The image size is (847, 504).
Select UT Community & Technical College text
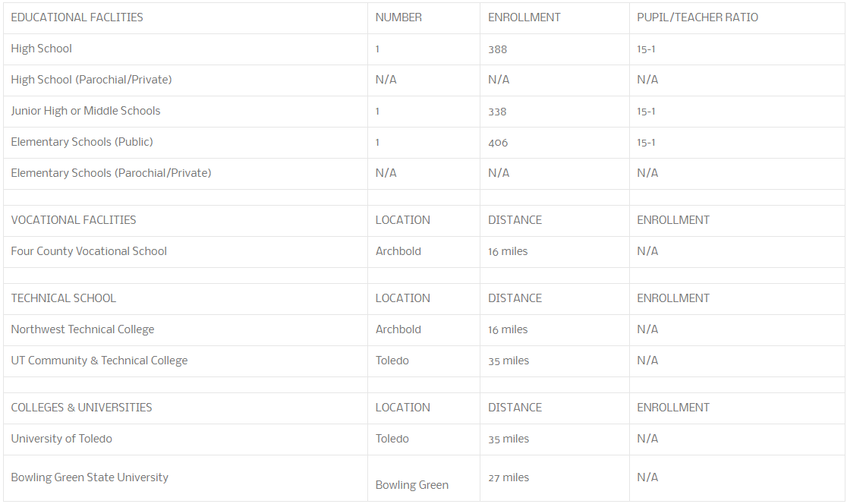tap(99, 361)
